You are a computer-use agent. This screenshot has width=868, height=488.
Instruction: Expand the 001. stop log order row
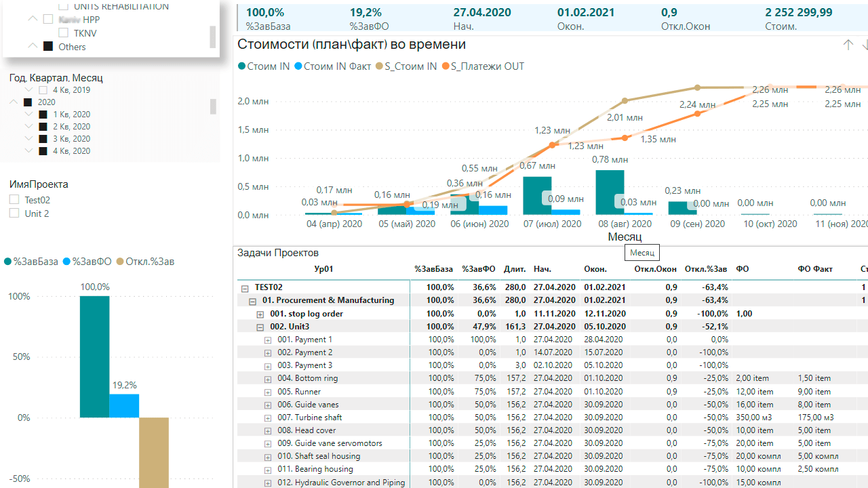260,314
